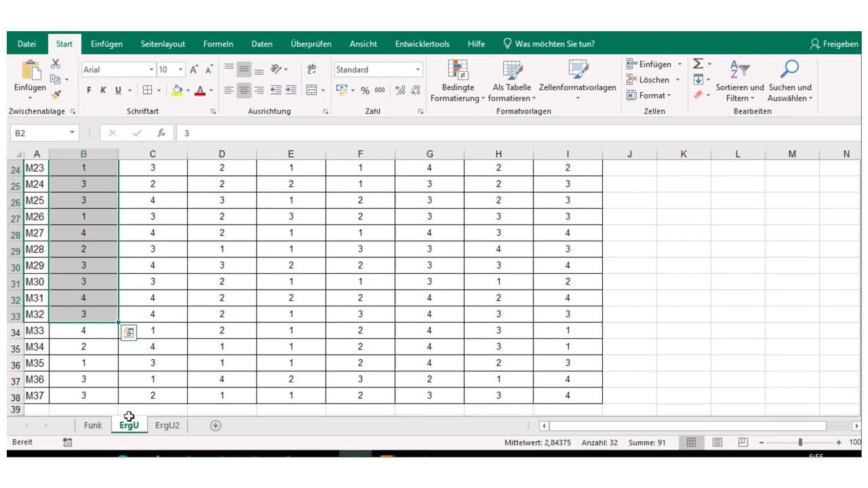Open the Formeln ribbon tab
The height and width of the screenshot is (488, 868).
tap(218, 44)
